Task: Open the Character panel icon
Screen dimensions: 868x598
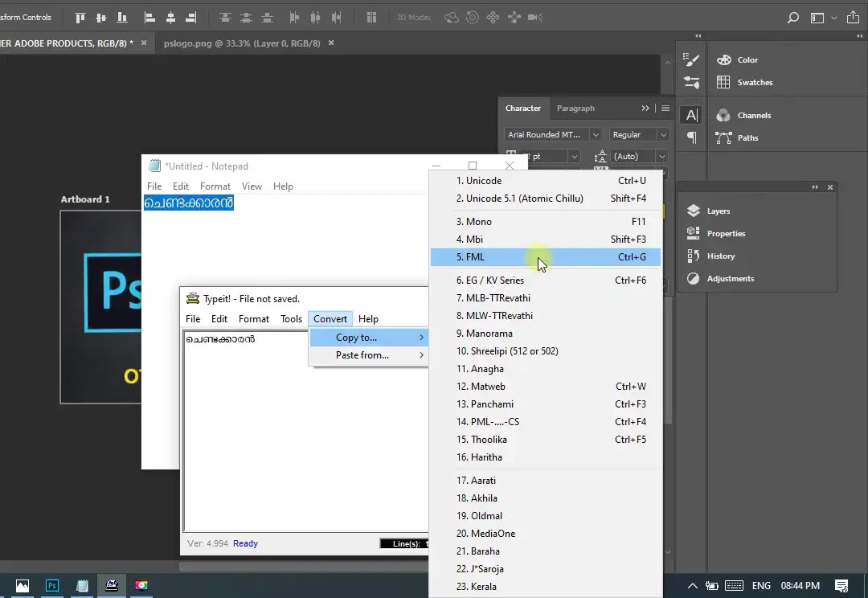Action: pyautogui.click(x=692, y=115)
